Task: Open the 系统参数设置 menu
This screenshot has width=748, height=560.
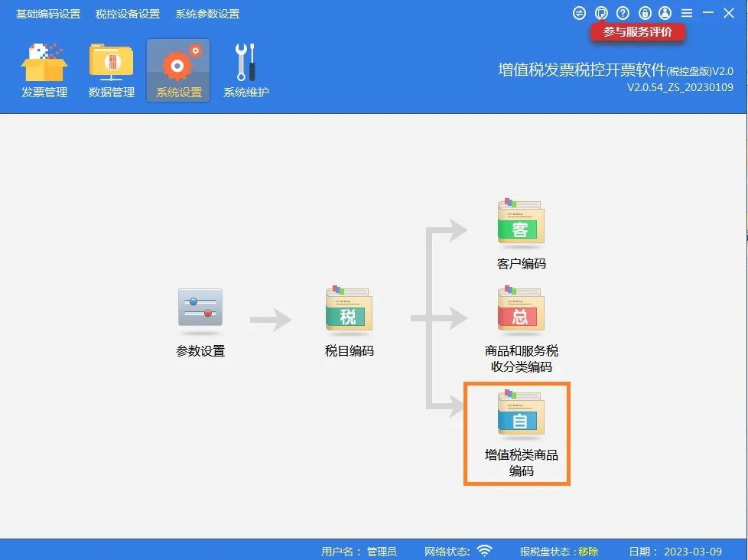Action: pos(207,14)
